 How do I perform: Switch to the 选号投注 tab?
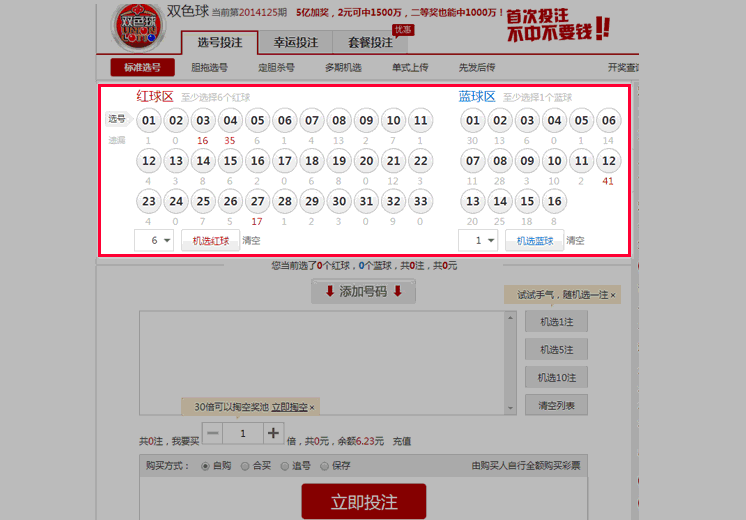[x=220, y=43]
